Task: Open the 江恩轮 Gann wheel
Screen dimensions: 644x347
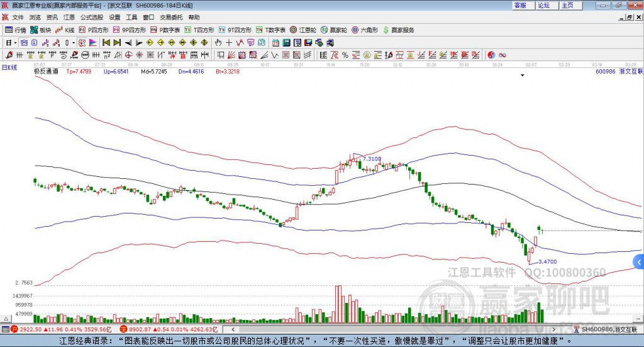Action: pos(303,30)
